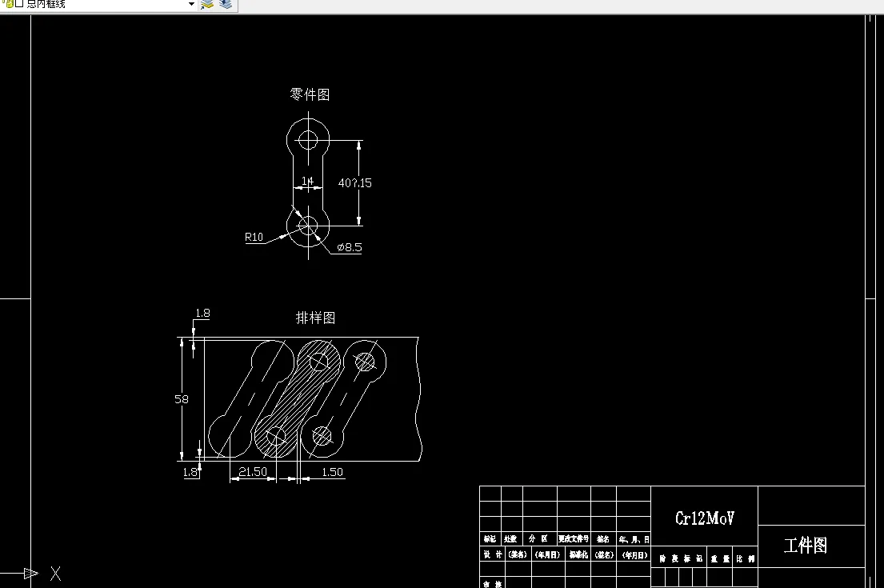Select the R10 radius dimension

click(x=254, y=237)
